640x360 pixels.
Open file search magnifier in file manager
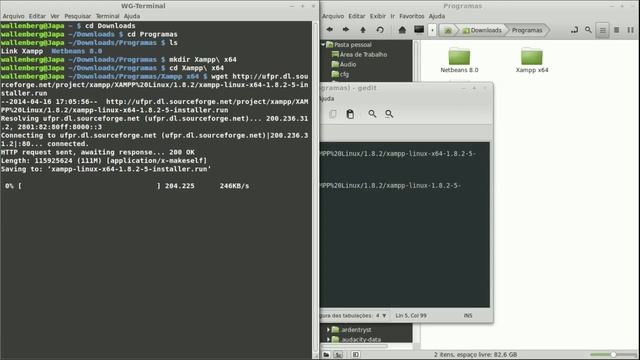point(588,30)
